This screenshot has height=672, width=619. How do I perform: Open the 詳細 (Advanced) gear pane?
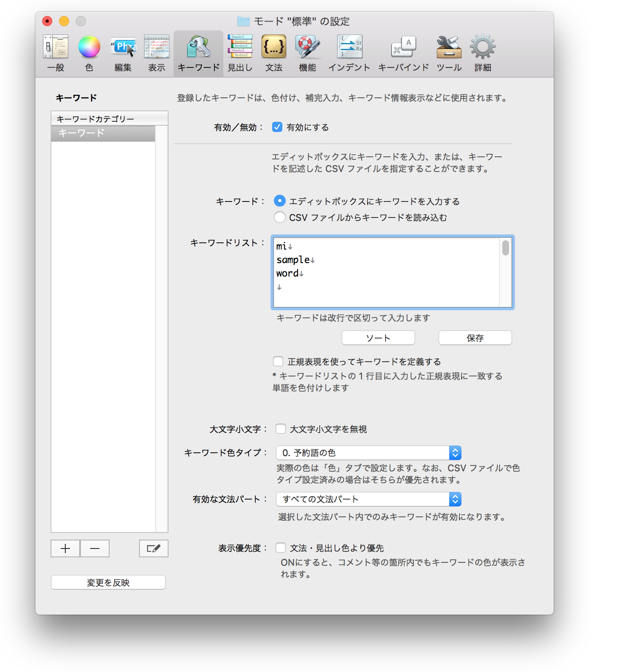pyautogui.click(x=482, y=53)
